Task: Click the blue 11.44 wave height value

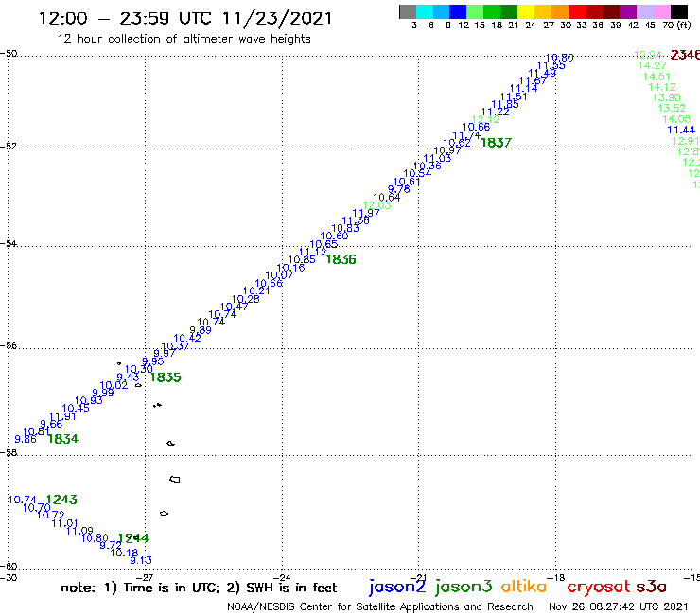Action: 681,130
